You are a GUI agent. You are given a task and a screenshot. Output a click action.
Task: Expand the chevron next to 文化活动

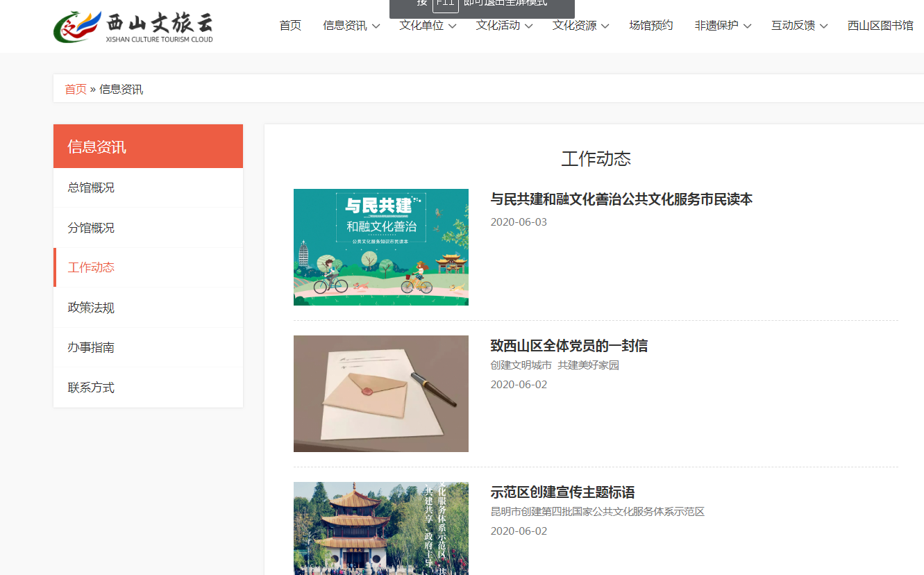tap(528, 26)
